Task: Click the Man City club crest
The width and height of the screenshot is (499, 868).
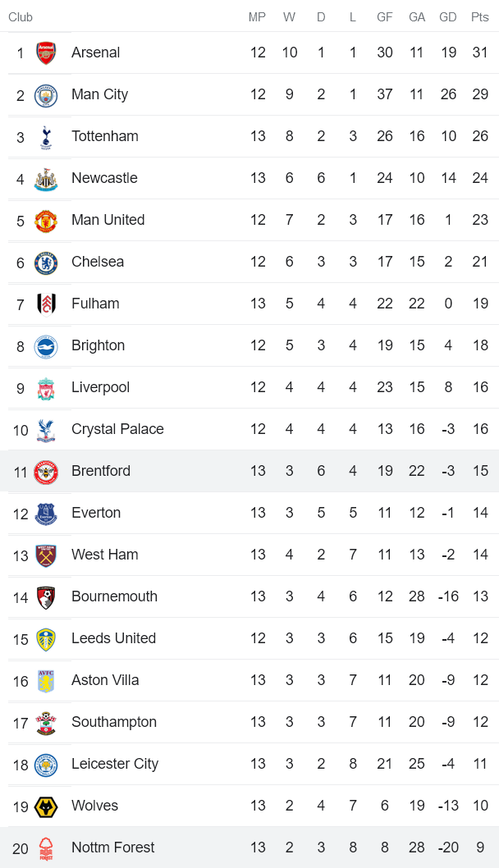Action: click(x=46, y=95)
